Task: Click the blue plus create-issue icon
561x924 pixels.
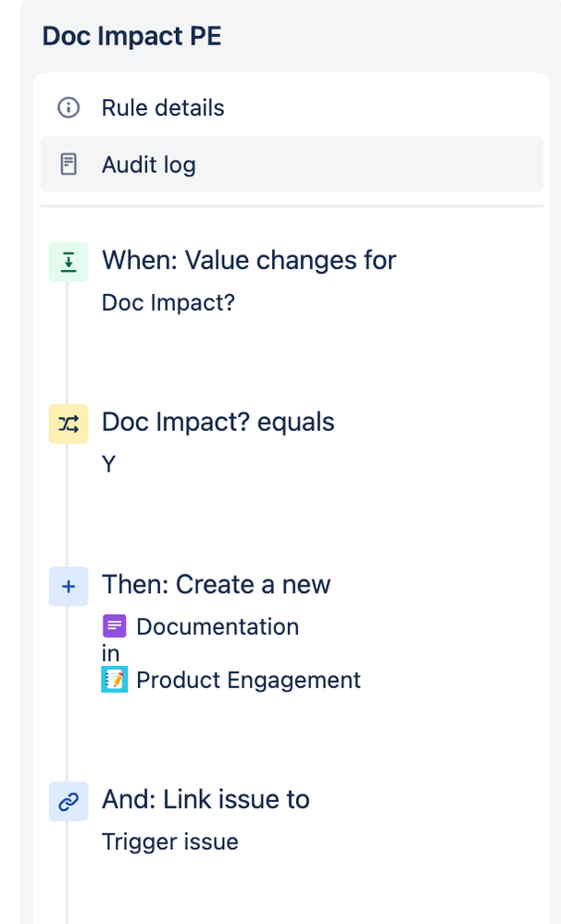Action: tap(69, 586)
